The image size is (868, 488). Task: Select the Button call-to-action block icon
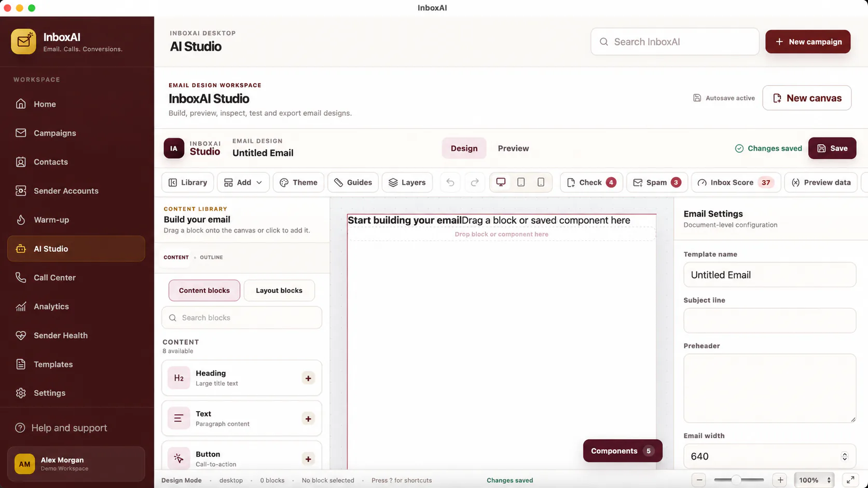point(178,458)
